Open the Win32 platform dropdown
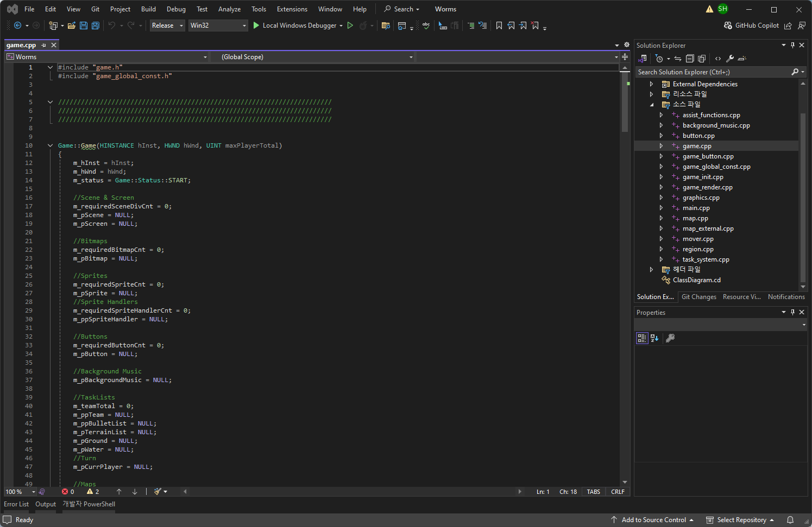This screenshot has width=812, height=527. tap(218, 26)
